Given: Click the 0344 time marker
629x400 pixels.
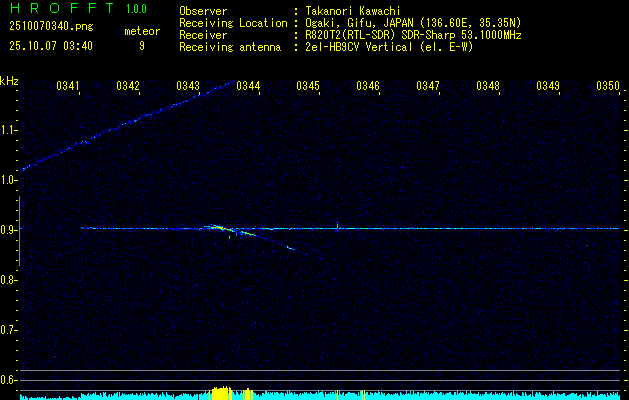Looking at the screenshot, I should (x=248, y=86).
